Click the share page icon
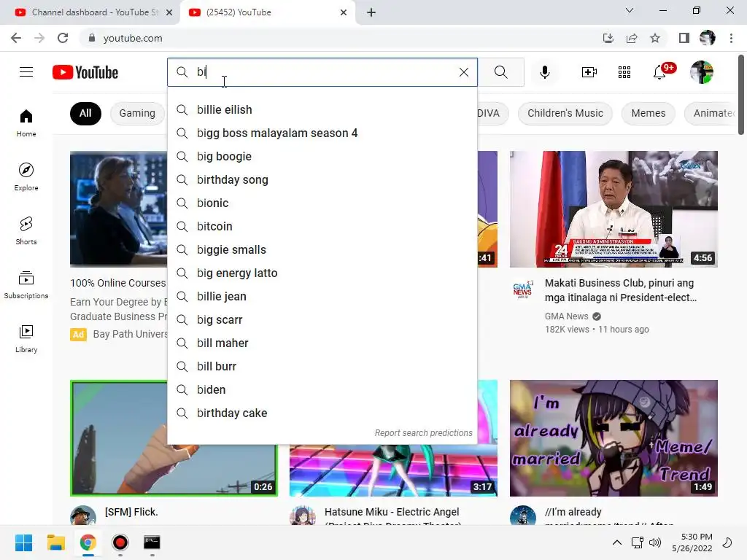This screenshot has height=560, width=747. click(x=632, y=38)
